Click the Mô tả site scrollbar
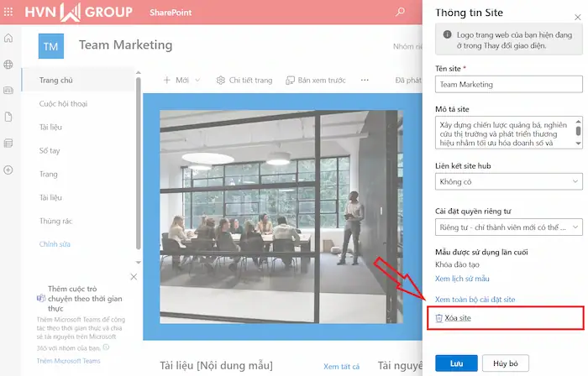The image size is (588, 376). [577, 132]
